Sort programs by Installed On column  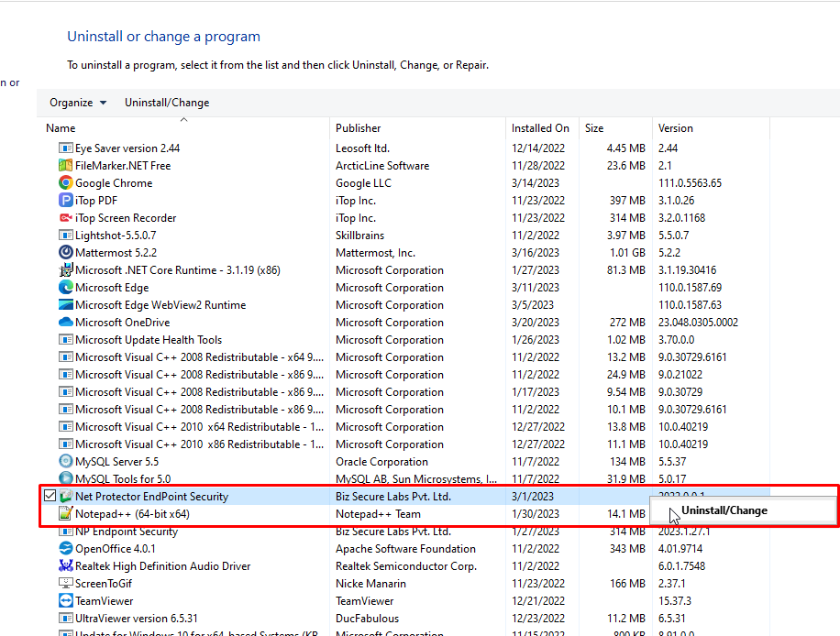point(540,128)
